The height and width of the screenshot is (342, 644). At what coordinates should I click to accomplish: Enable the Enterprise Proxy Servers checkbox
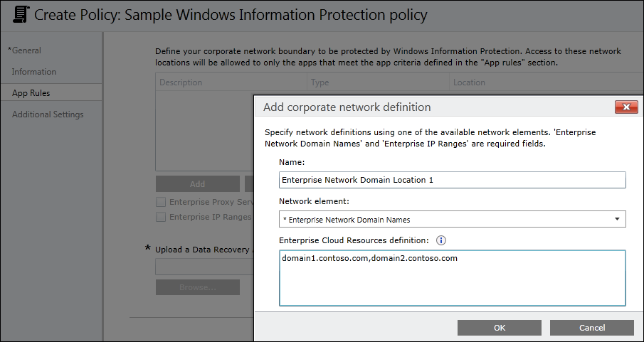click(x=161, y=203)
